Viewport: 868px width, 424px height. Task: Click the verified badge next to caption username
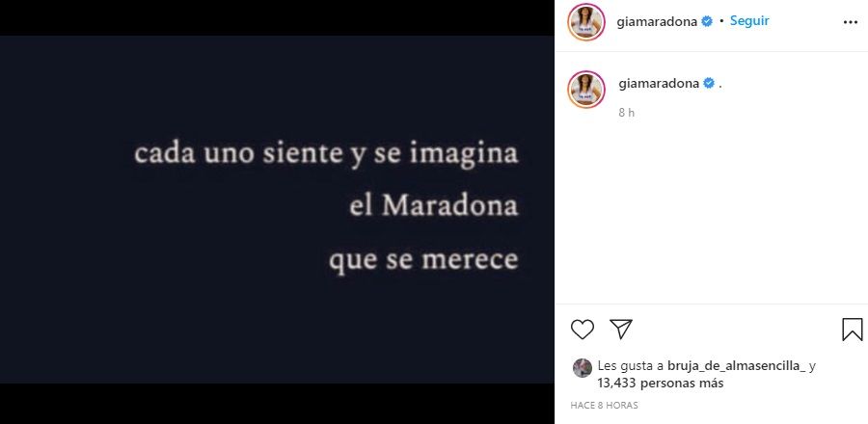click(709, 84)
